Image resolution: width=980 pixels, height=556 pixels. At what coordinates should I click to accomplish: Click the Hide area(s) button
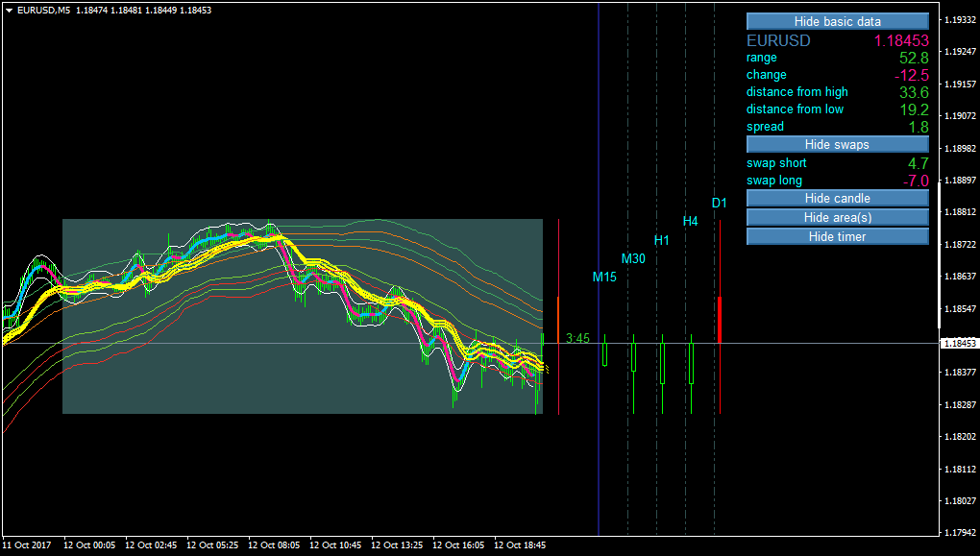(838, 217)
